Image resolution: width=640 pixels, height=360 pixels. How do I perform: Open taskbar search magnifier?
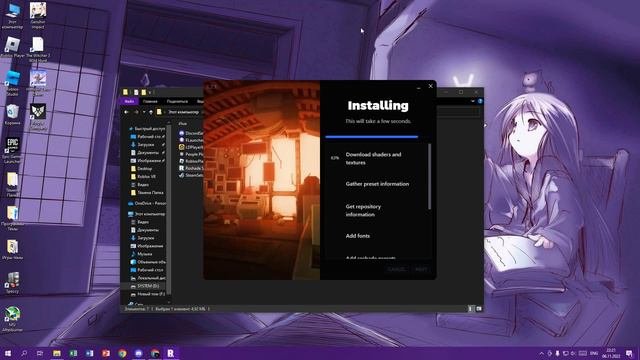coord(24,353)
